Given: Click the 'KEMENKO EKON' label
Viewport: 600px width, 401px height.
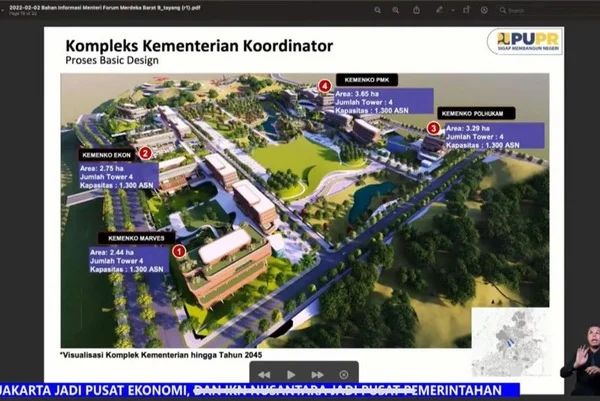Looking at the screenshot, I should (106, 155).
